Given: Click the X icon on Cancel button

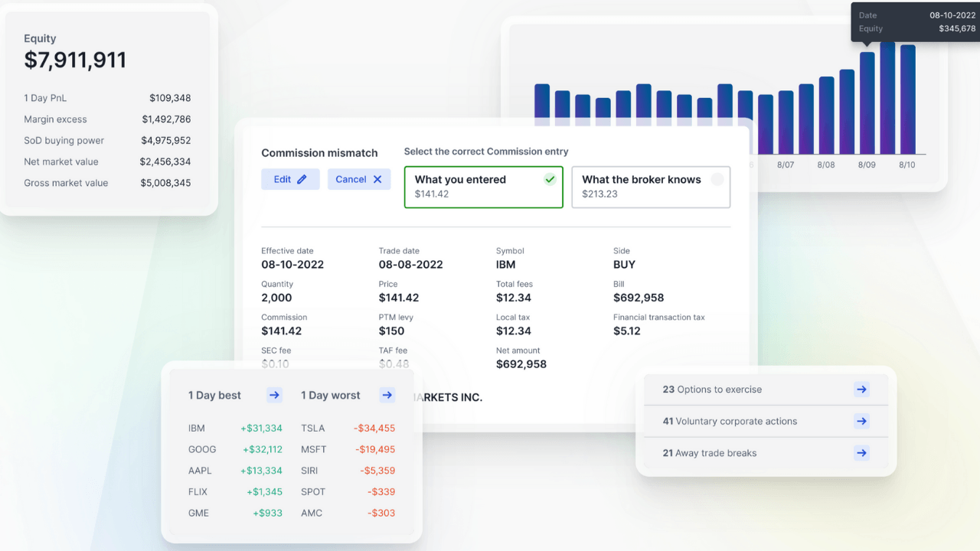Looking at the screenshot, I should coord(377,179).
